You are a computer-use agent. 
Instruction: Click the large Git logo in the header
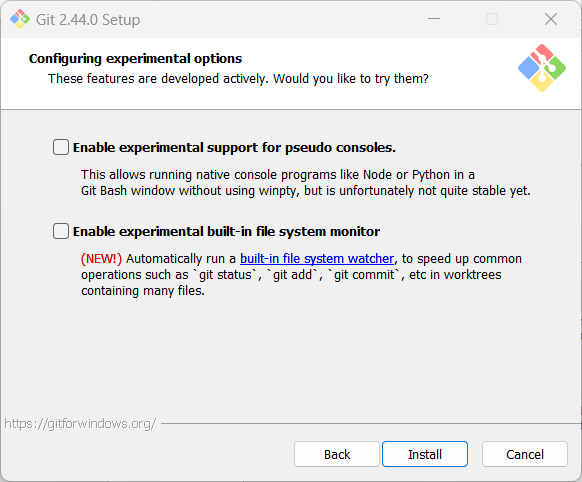[542, 68]
